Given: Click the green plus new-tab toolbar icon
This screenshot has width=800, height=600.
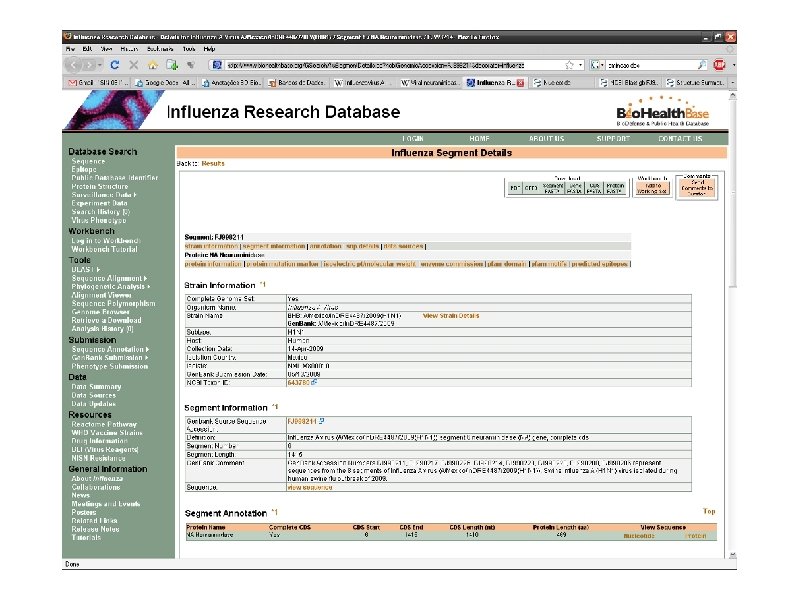Looking at the screenshot, I should 172,65.
